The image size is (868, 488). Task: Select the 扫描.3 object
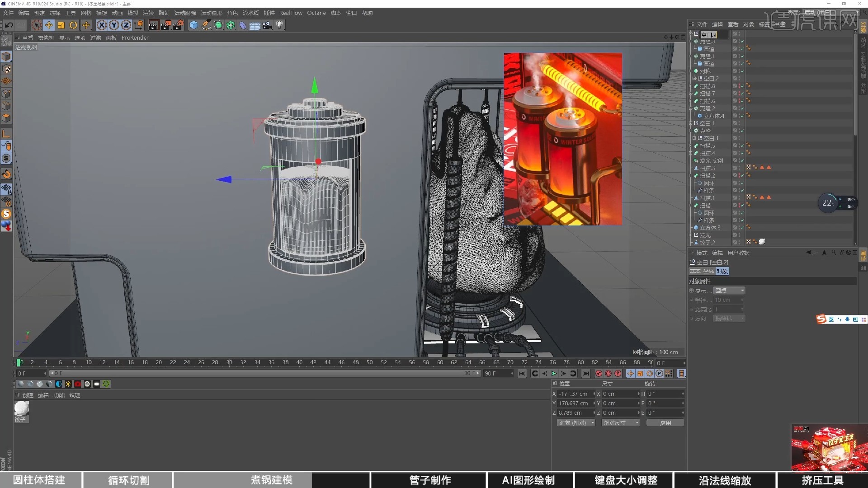pos(708,168)
